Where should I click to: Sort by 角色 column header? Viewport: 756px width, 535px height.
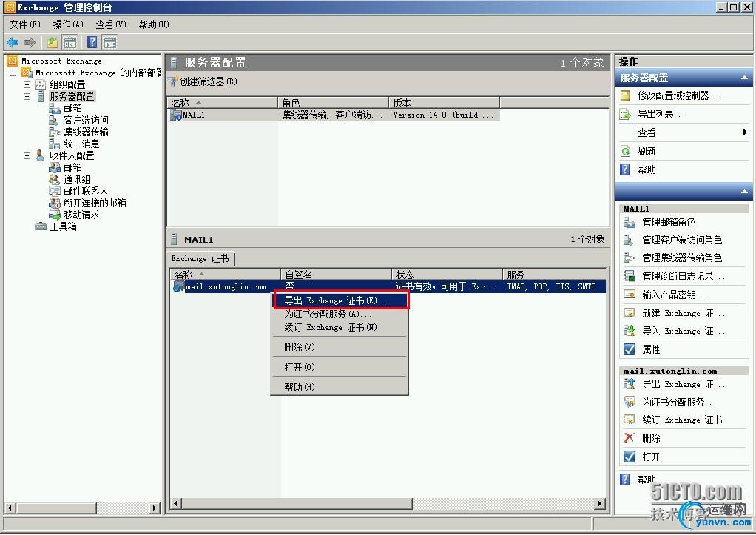(334, 103)
